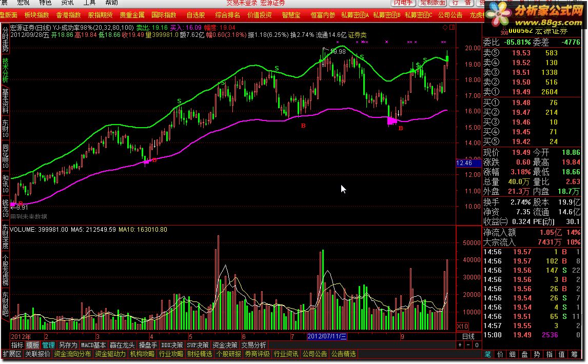The image size is (588, 364).
Task: Apply the MACD基本 template
Action: coord(93,345)
